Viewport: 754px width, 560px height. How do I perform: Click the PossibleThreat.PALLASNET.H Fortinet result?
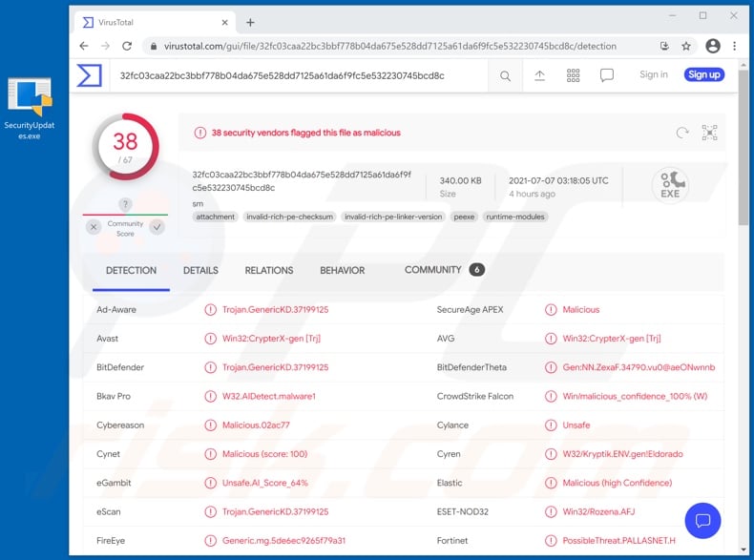point(618,540)
